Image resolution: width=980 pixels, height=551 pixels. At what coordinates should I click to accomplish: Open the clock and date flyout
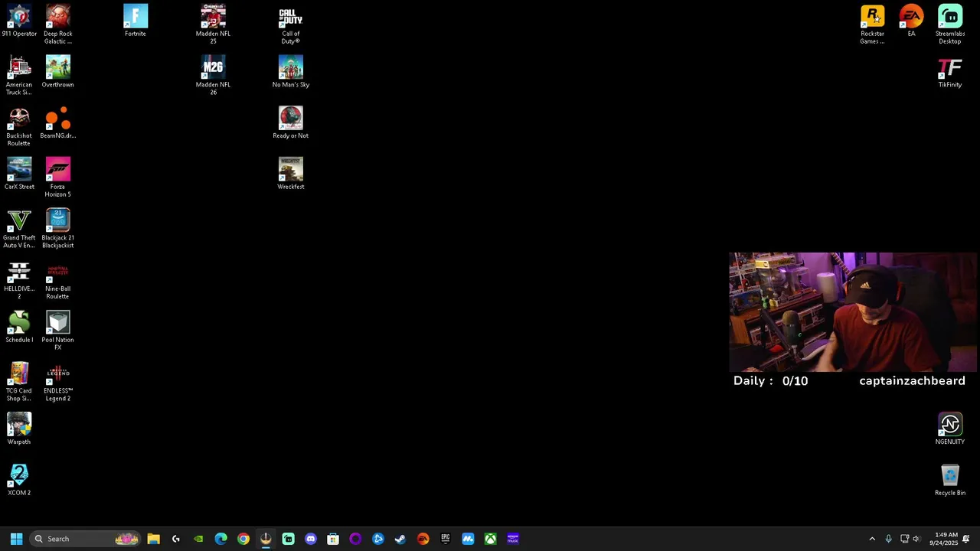pyautogui.click(x=945, y=539)
